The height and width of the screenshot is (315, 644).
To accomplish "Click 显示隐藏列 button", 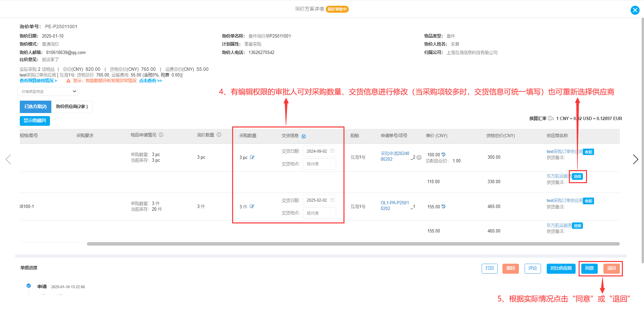I will coord(35,121).
